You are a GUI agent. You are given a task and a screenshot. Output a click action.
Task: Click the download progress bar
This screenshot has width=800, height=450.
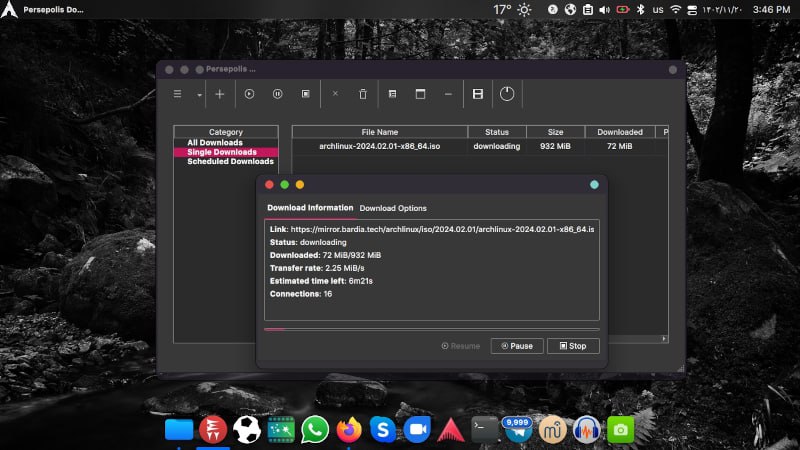coord(431,329)
